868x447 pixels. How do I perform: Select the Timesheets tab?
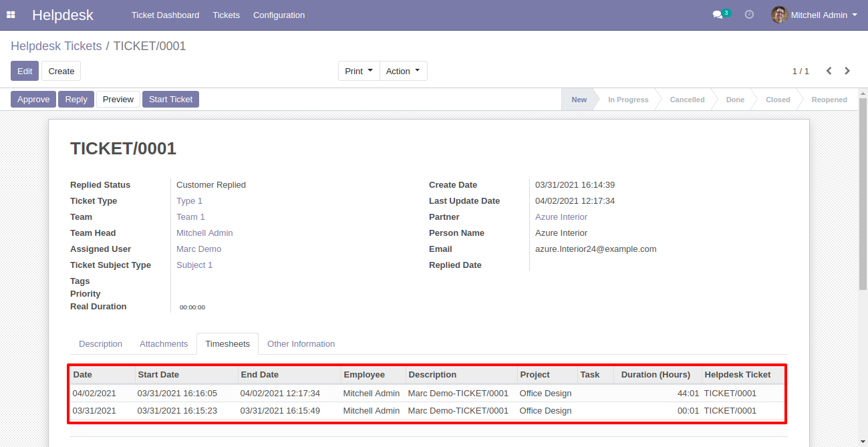[227, 344]
